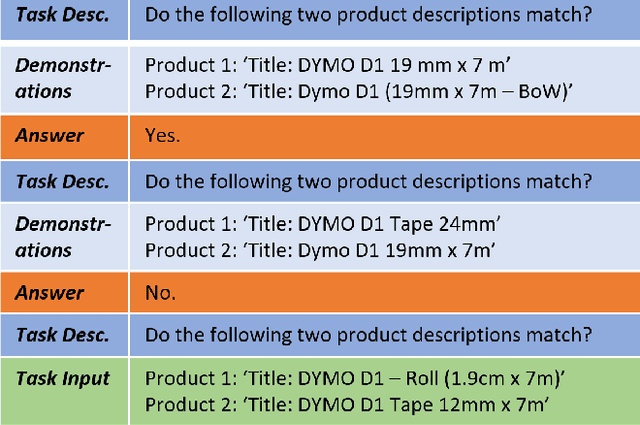The height and width of the screenshot is (425, 640).
Task: Select the second question text in middle
Action: 367,181
